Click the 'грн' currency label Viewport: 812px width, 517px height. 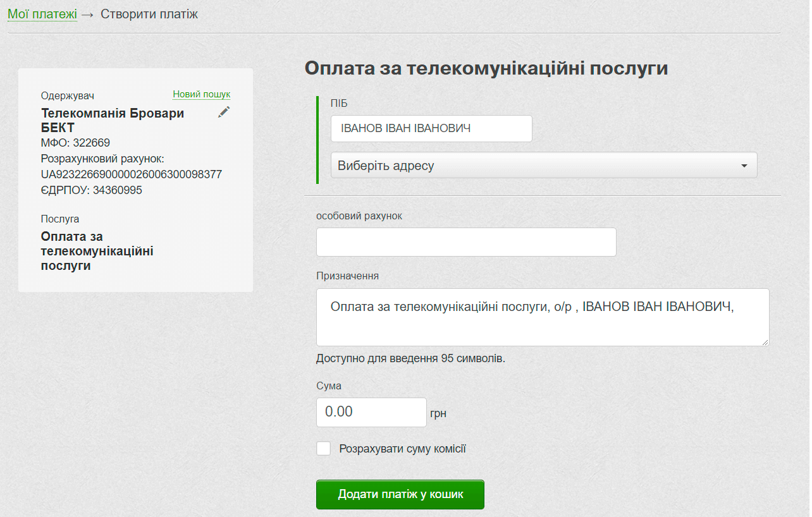[x=438, y=414]
